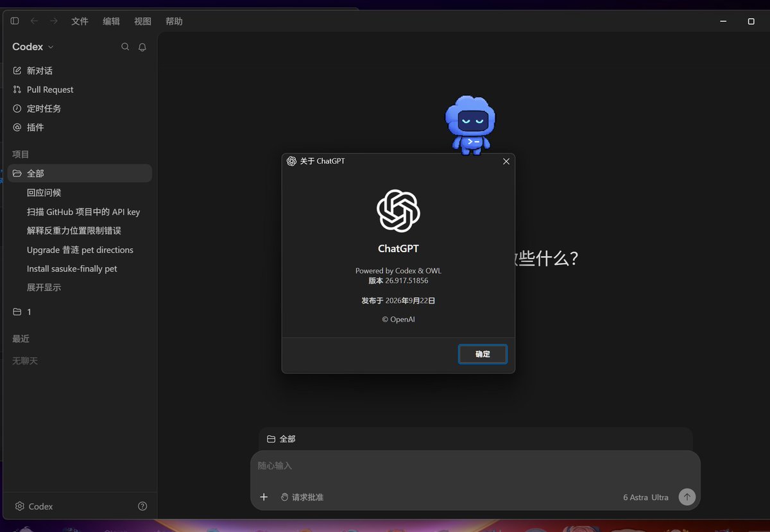
Task: Go forward with the right arrow
Action: coord(54,21)
